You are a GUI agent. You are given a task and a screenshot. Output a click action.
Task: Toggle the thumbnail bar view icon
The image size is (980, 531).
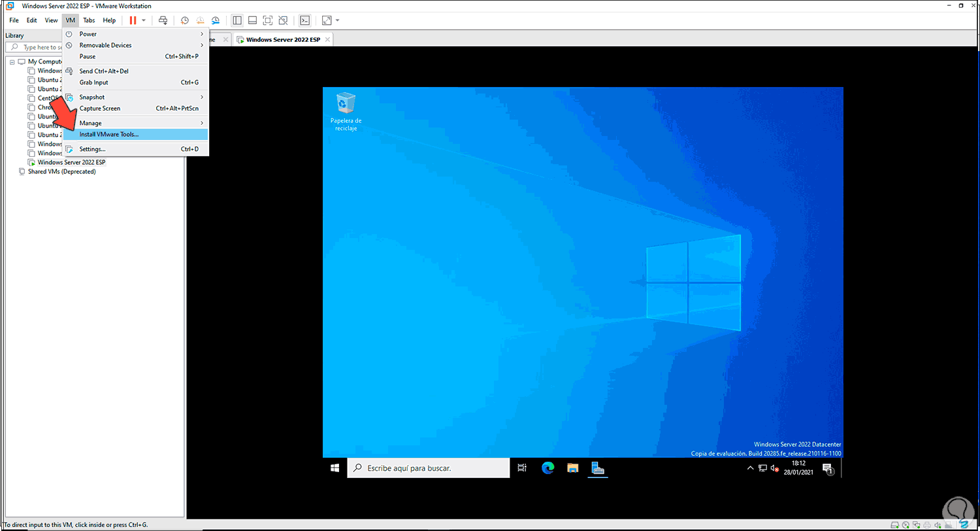pyautogui.click(x=252, y=20)
